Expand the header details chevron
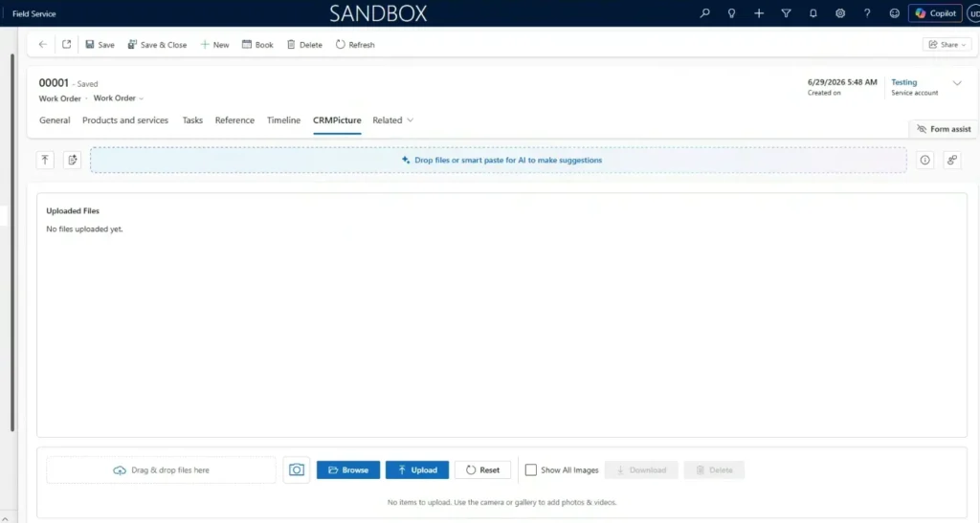Image resolution: width=980 pixels, height=523 pixels. click(957, 83)
